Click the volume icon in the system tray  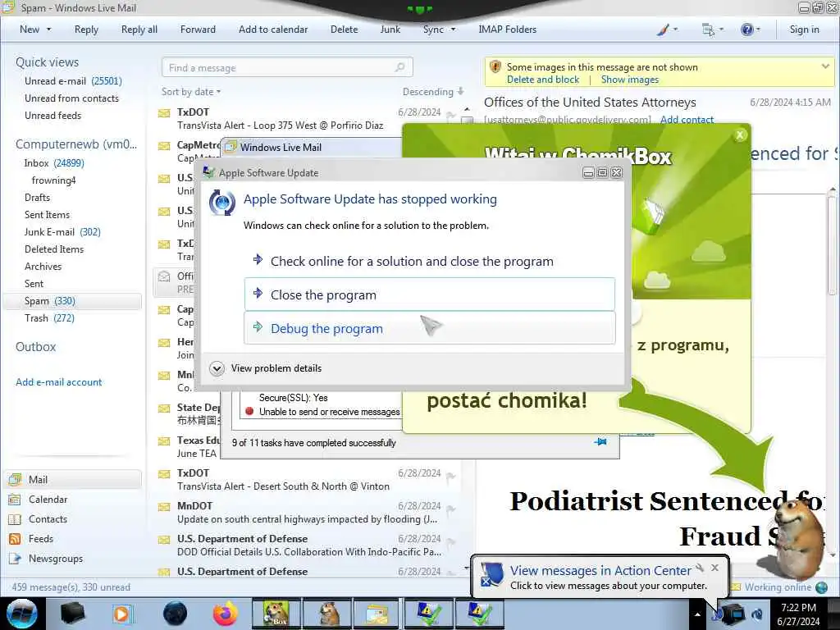tap(757, 614)
